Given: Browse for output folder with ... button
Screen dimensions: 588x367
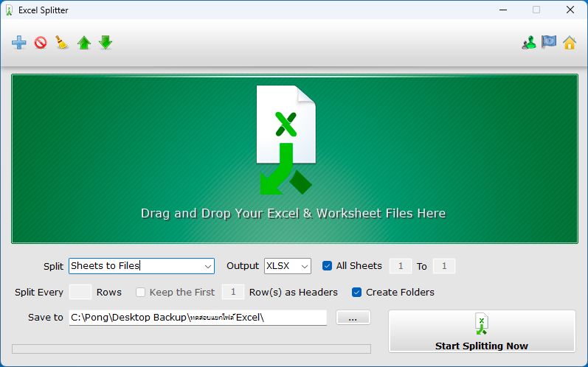Looking at the screenshot, I should pyautogui.click(x=353, y=318).
